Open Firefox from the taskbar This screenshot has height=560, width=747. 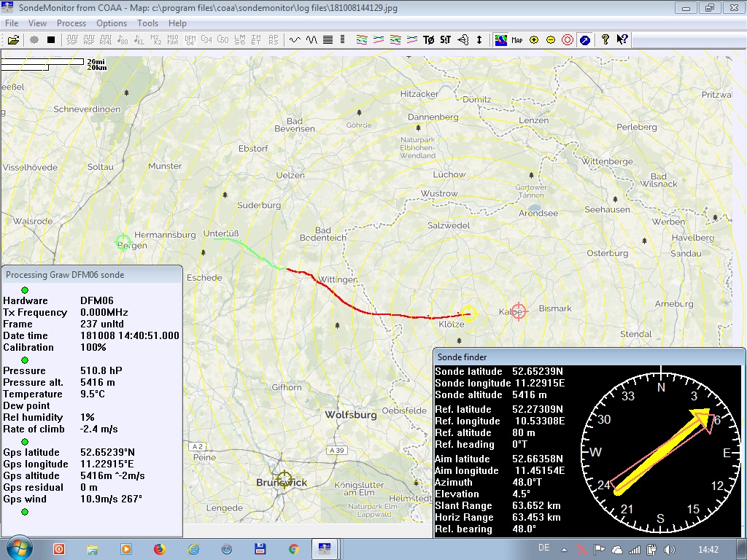160,549
